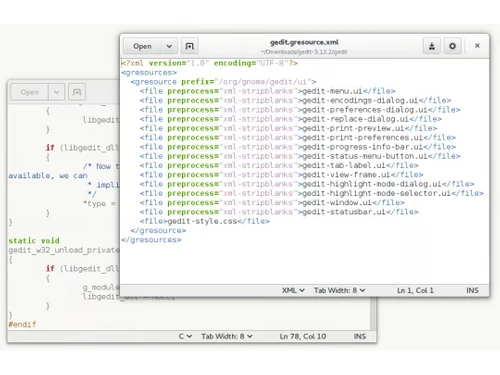Image resolution: width=500 pixels, height=375 pixels.
Task: Click line containing gedit-menu.ui
Action: point(267,91)
